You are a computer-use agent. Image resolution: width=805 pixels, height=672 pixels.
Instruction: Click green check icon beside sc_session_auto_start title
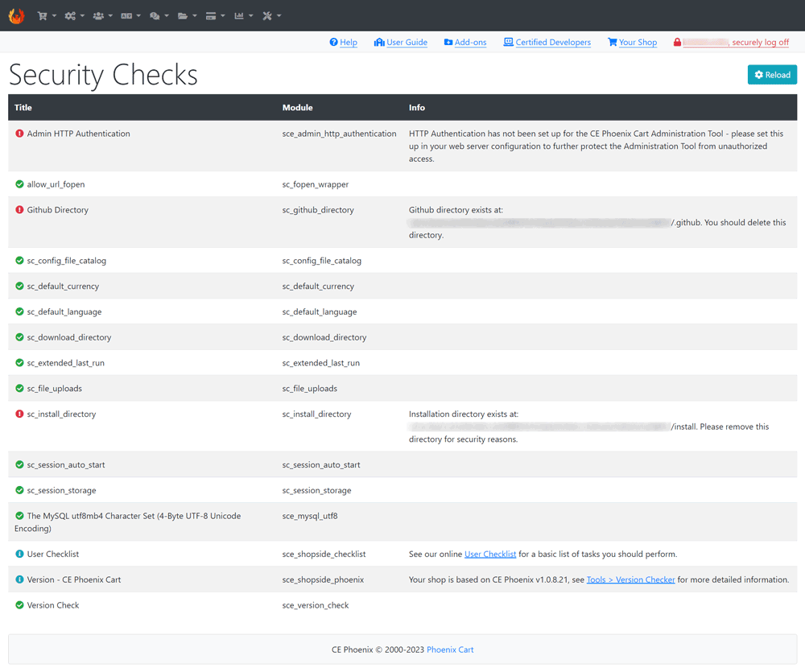(x=19, y=464)
